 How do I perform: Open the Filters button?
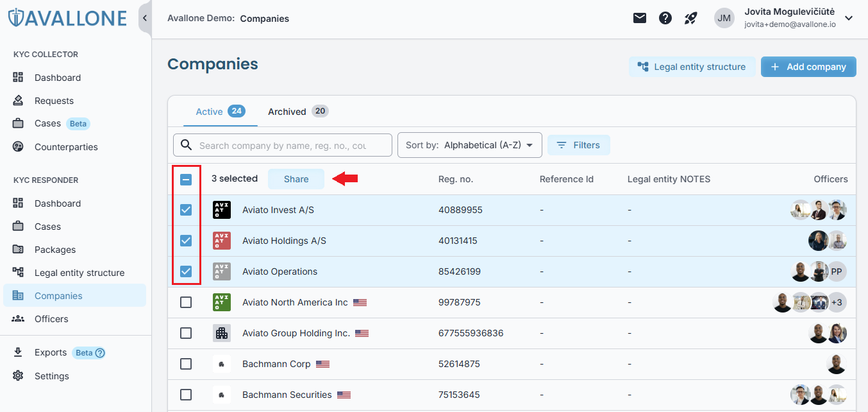tap(579, 145)
